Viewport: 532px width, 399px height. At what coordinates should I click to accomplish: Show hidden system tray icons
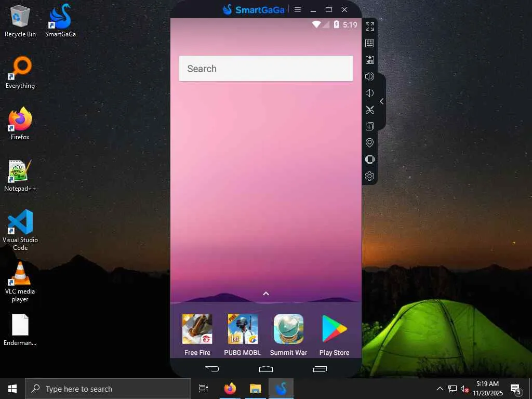tap(440, 389)
